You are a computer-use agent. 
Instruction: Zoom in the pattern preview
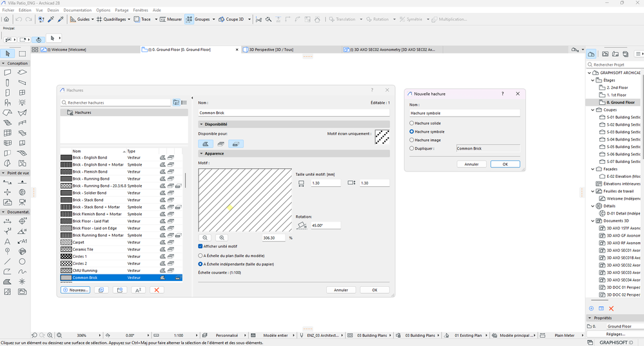222,238
